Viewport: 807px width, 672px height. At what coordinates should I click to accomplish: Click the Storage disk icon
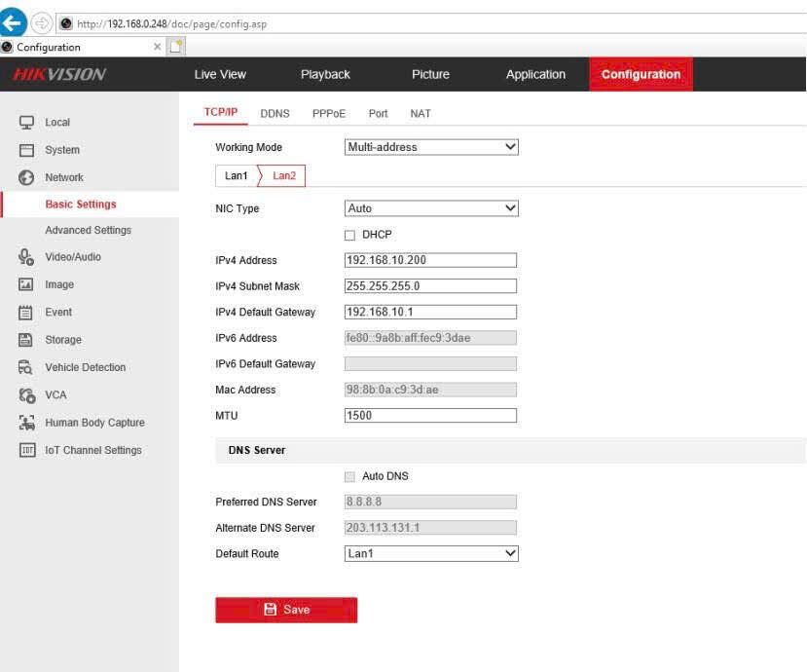[x=27, y=340]
